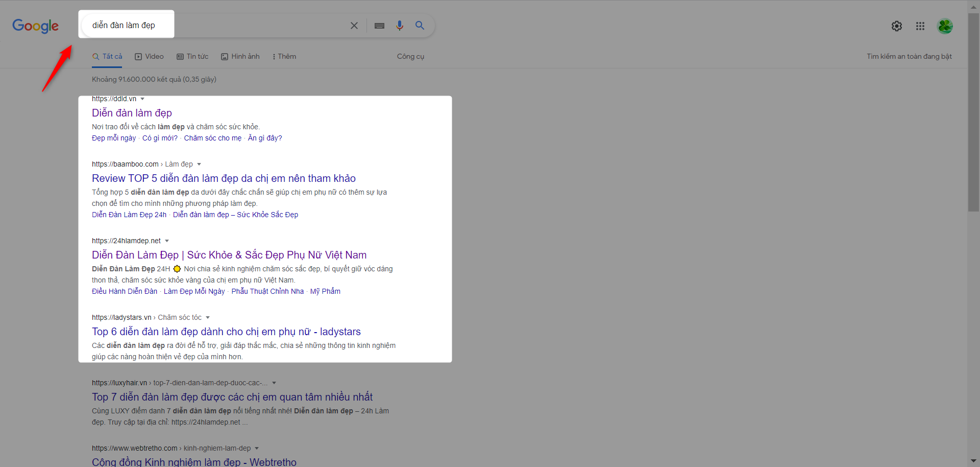Click the blue magnifier search button
980x467 pixels.
420,26
